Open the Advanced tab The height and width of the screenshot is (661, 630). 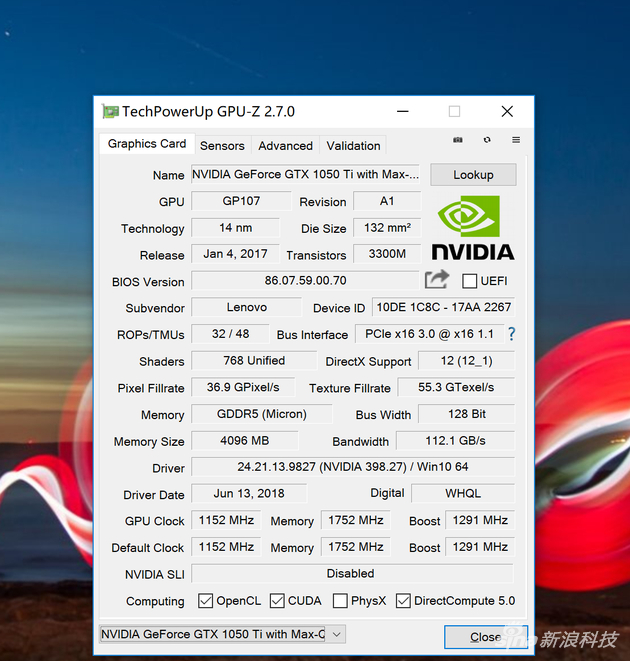285,145
